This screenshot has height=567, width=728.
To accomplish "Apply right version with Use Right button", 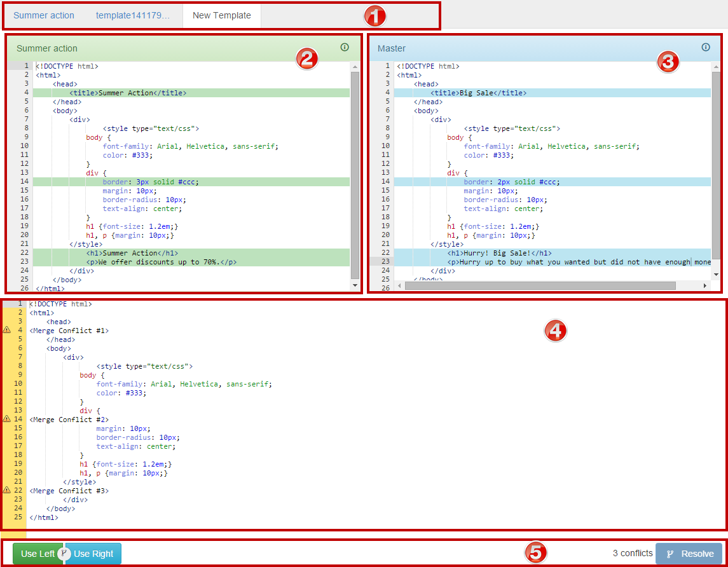I will (x=93, y=554).
